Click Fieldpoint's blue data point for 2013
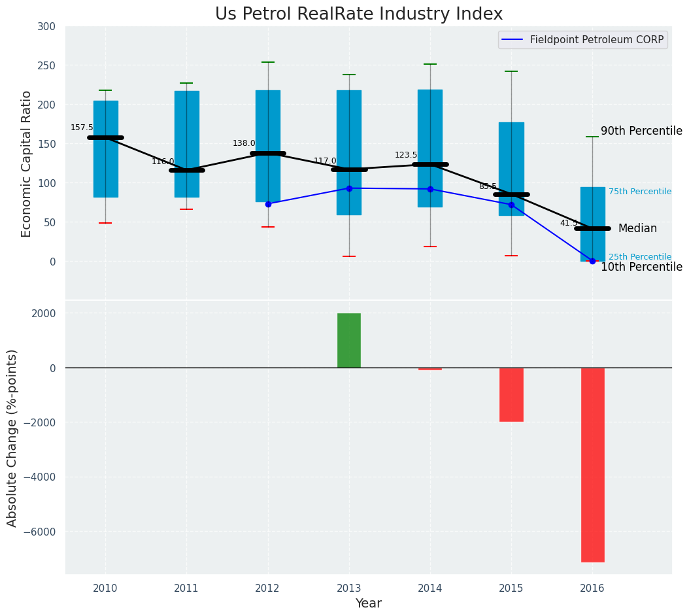689x616 pixels. tap(349, 188)
